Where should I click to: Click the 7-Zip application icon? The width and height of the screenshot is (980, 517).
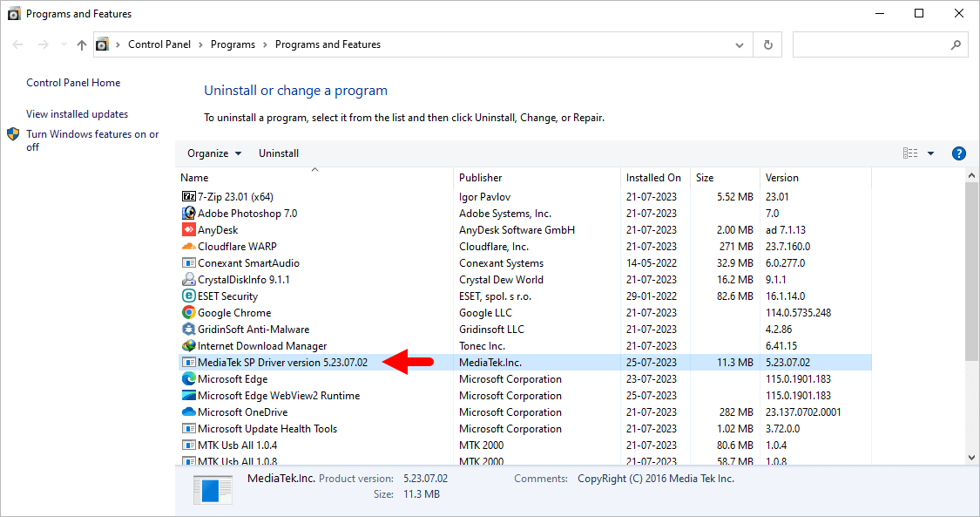pos(189,196)
